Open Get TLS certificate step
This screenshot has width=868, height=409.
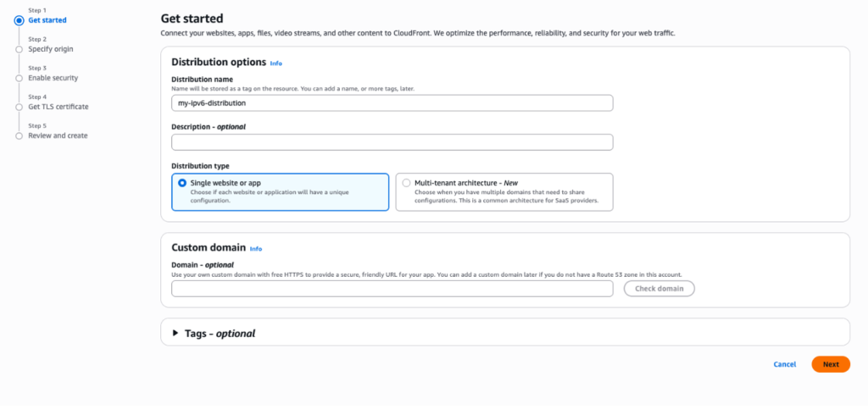(x=58, y=107)
